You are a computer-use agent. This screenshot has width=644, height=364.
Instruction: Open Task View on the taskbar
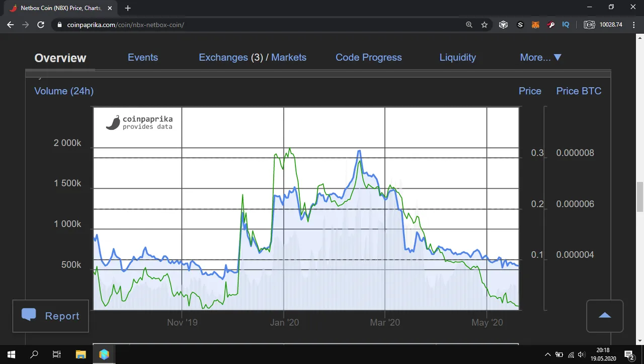57,354
